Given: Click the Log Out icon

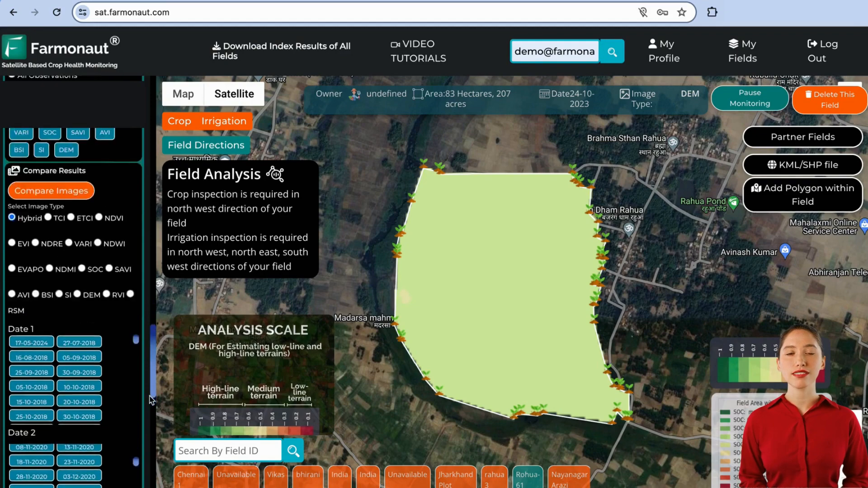Looking at the screenshot, I should (x=812, y=43).
